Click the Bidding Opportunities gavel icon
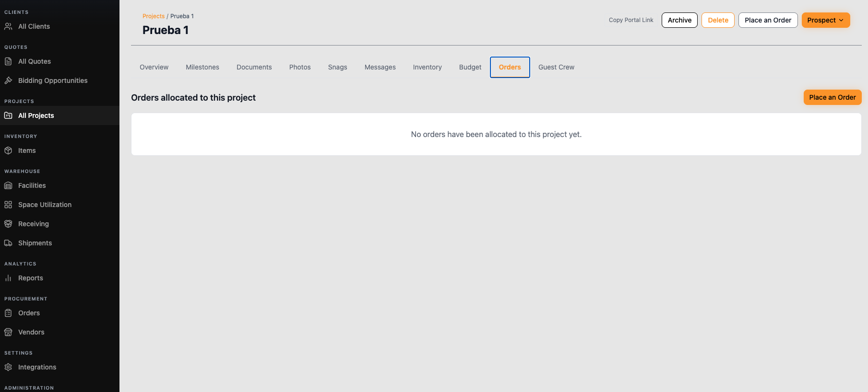The height and width of the screenshot is (392, 868). (x=8, y=81)
